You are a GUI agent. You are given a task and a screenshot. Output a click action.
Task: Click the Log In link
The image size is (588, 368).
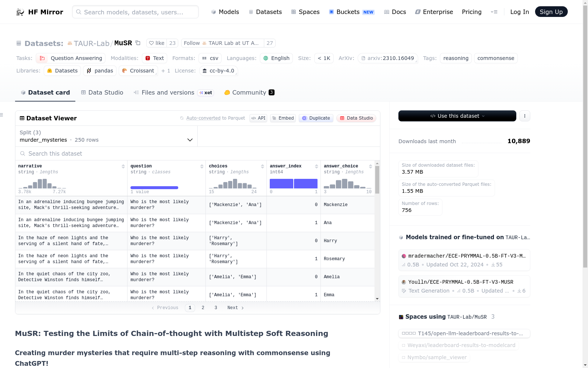520,12
